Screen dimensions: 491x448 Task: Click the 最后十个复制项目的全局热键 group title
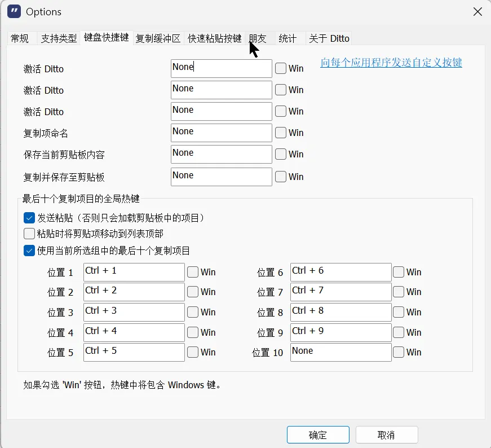pos(81,199)
